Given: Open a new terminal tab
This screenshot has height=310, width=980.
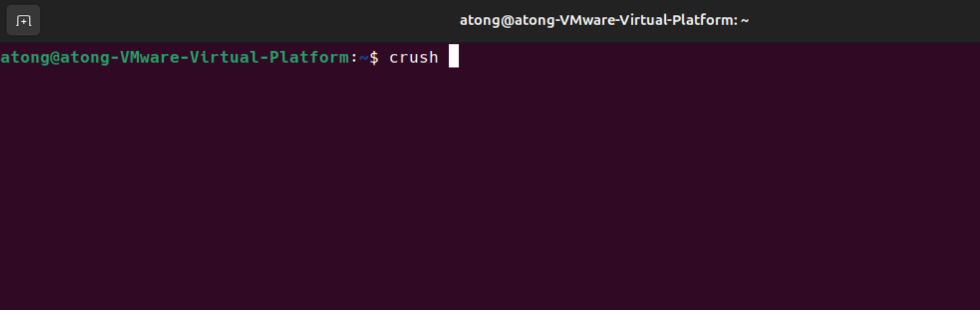Looking at the screenshot, I should (23, 21).
